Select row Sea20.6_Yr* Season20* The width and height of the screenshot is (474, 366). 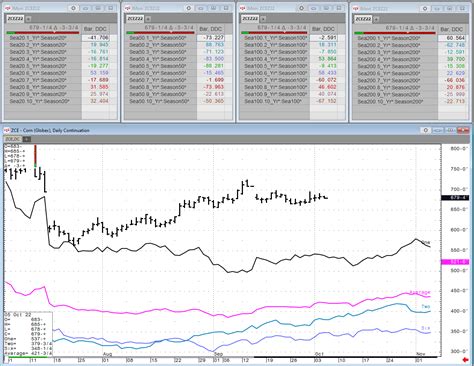pos(44,73)
